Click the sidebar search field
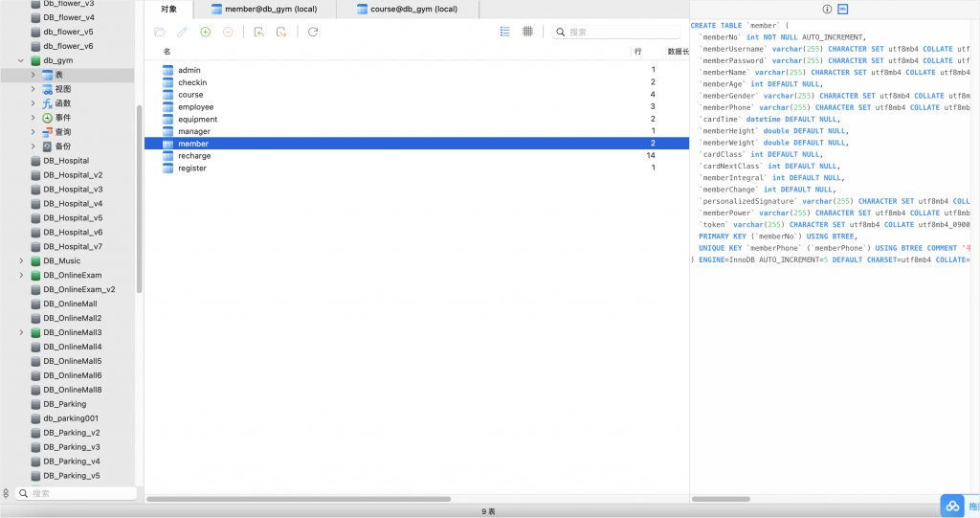 coord(77,493)
